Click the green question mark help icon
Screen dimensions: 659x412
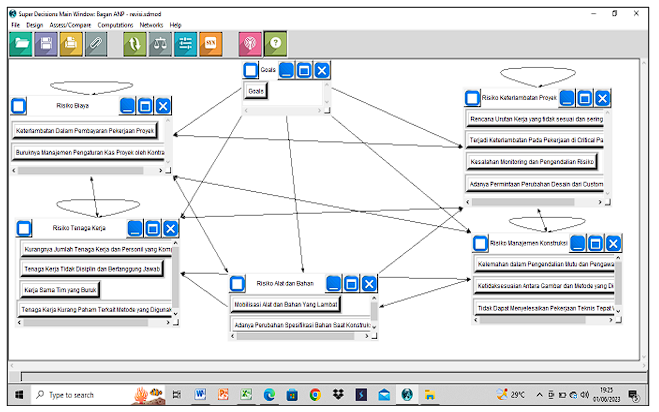tap(275, 44)
